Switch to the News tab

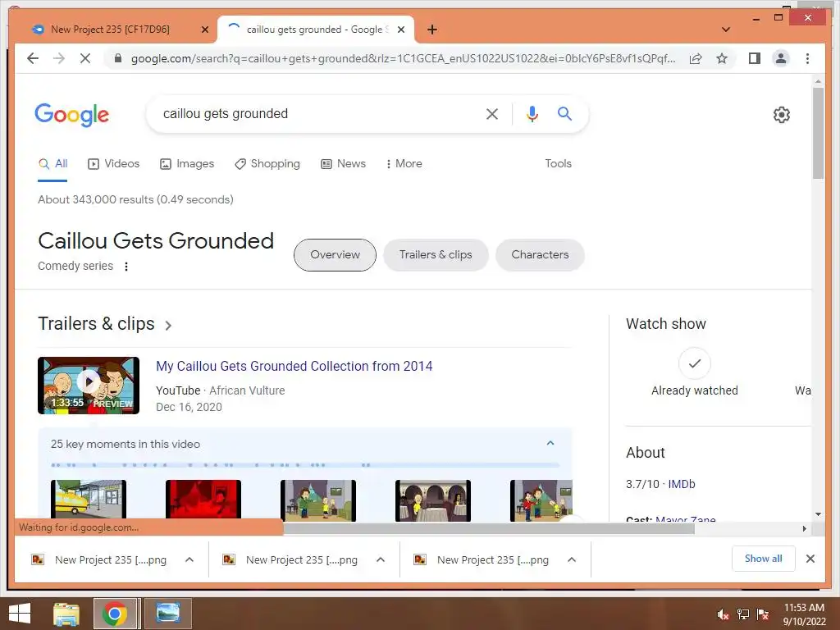tap(344, 164)
